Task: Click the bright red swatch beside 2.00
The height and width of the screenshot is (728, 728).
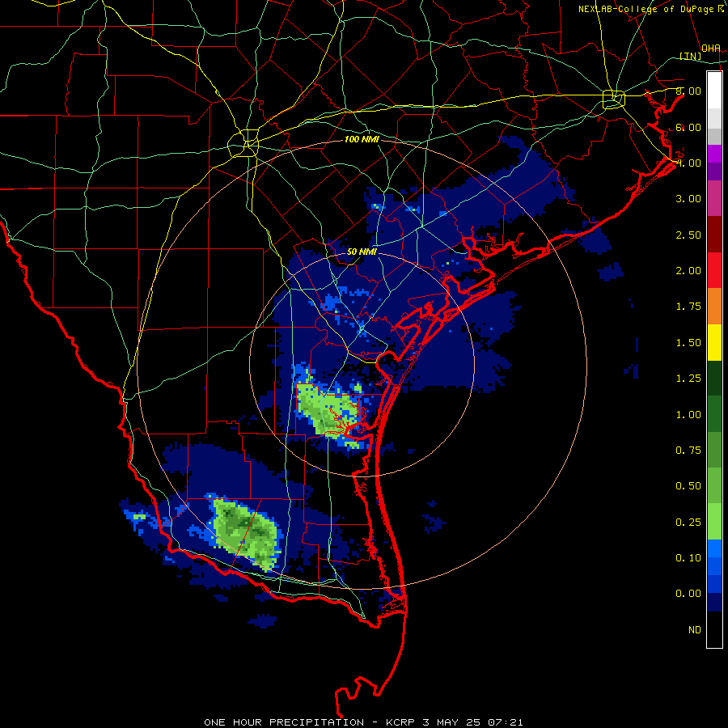Action: pos(714,270)
